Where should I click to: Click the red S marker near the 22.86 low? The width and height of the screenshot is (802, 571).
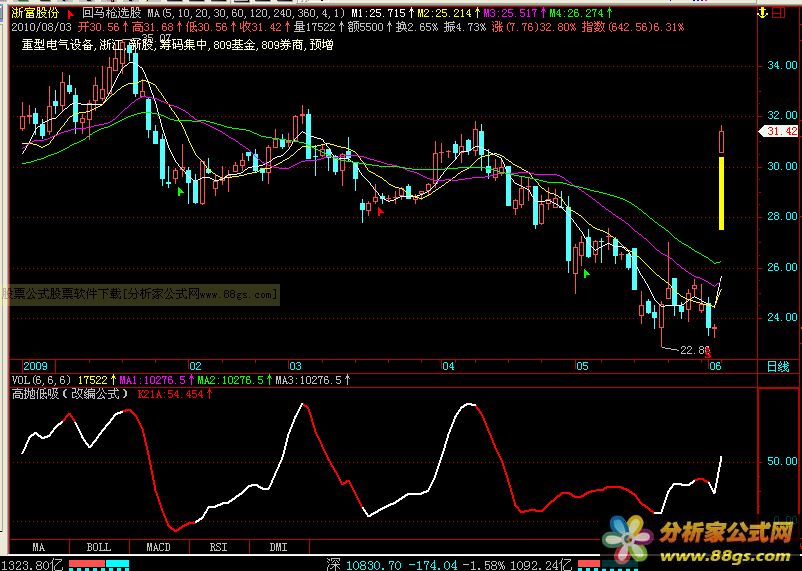pos(708,353)
